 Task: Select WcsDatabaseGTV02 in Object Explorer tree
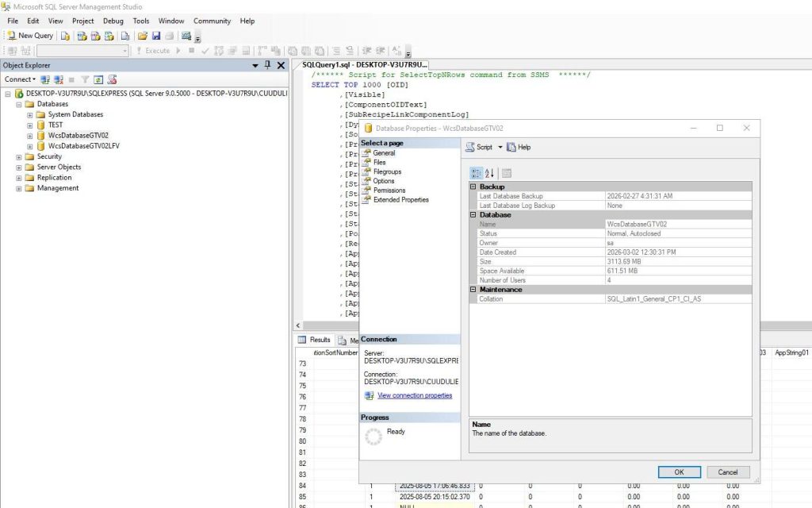tap(79, 136)
